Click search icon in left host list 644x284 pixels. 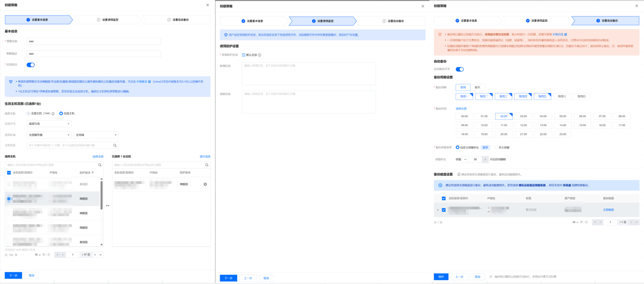coord(100,165)
